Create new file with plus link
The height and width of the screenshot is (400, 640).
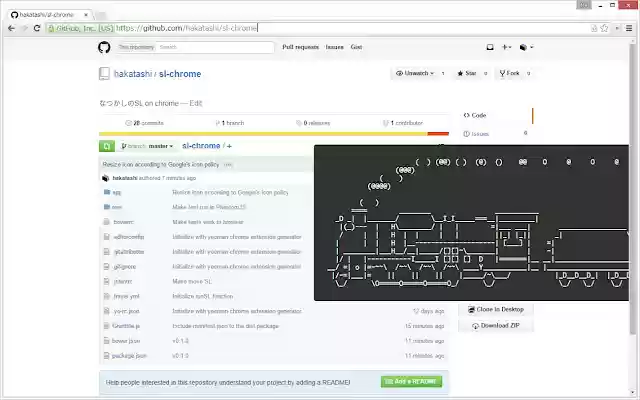[229, 146]
